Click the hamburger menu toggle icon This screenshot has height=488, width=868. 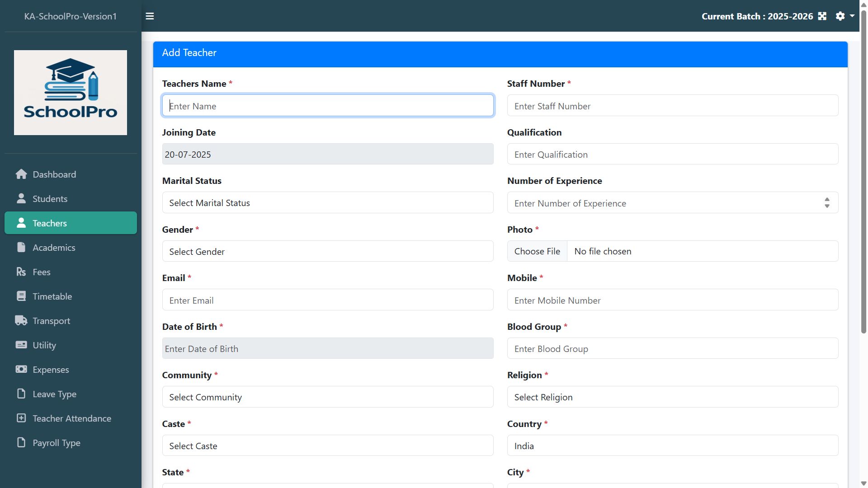coord(150,16)
